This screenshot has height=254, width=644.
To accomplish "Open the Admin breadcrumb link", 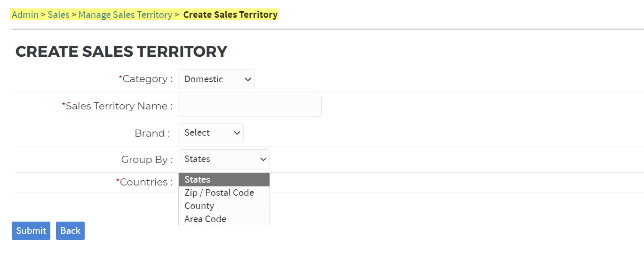I will 25,15.
